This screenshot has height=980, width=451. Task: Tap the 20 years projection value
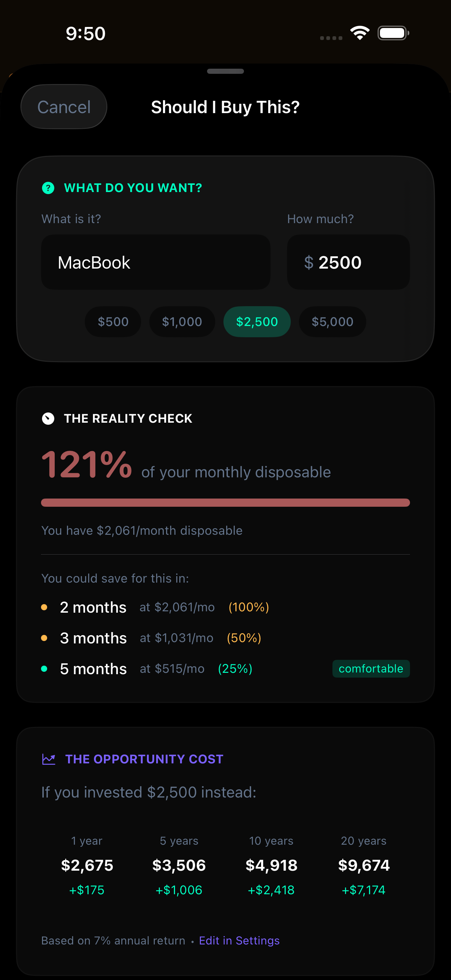[364, 866]
